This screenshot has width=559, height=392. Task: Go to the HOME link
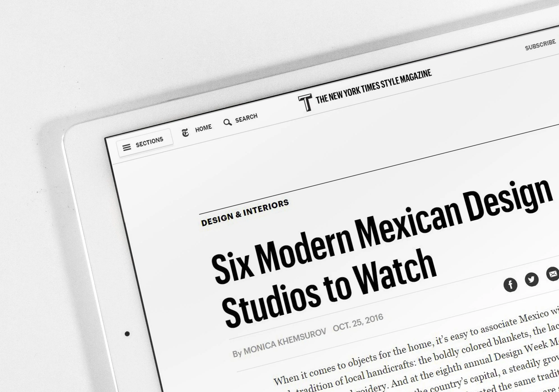click(x=203, y=128)
